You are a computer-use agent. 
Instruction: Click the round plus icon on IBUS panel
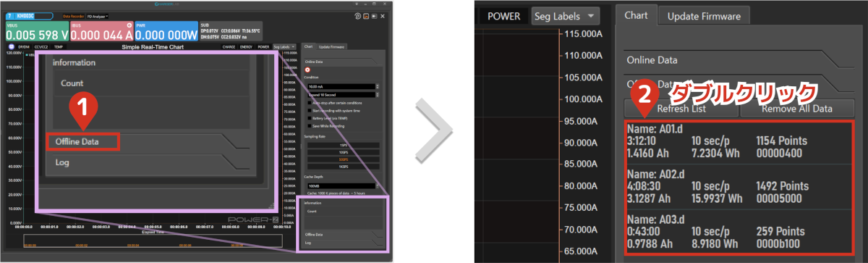click(x=129, y=25)
